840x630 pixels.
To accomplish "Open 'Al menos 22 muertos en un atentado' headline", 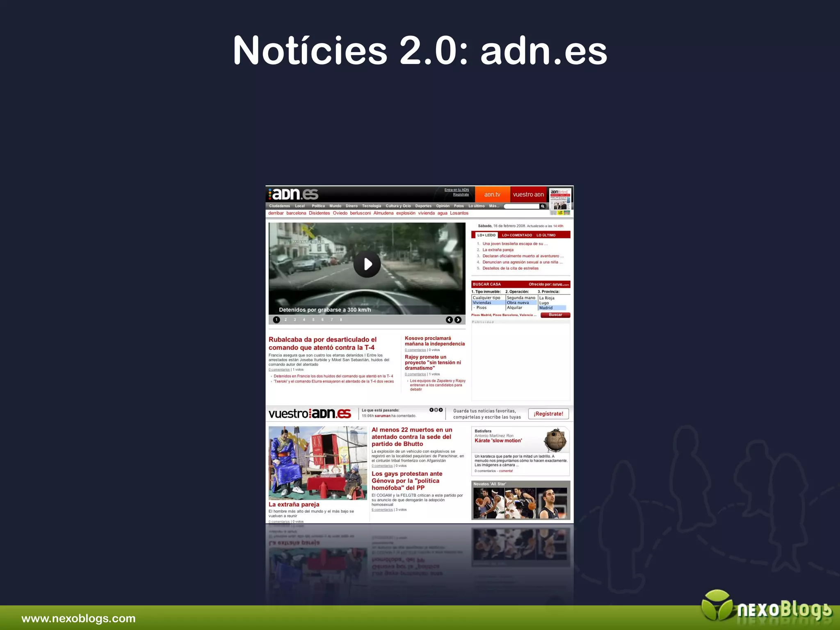I will pos(412,437).
